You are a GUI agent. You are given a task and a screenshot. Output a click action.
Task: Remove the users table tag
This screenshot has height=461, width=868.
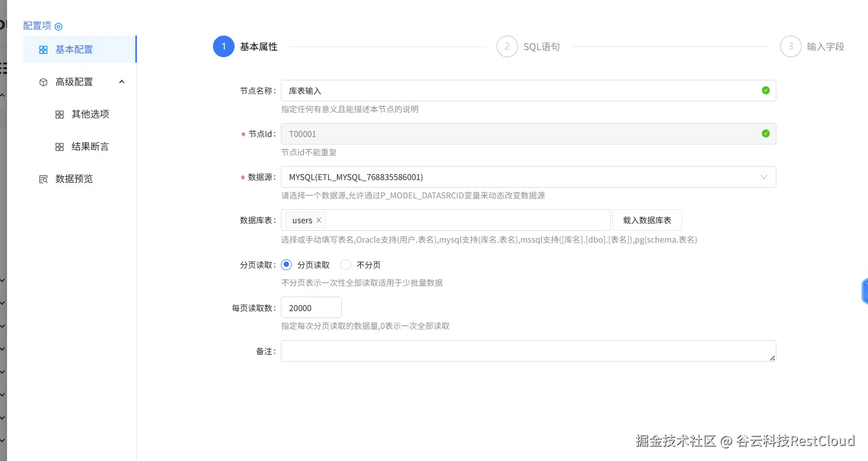319,220
